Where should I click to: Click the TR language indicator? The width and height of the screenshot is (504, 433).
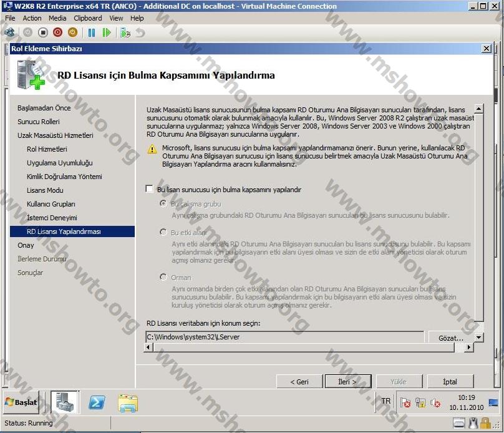385,401
